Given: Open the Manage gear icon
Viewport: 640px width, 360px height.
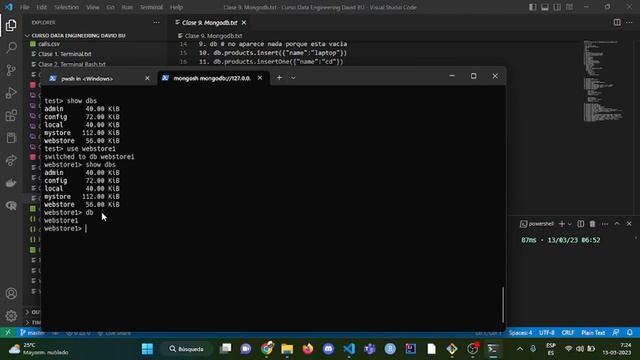Looking at the screenshot, I should pyautogui.click(x=11, y=316).
